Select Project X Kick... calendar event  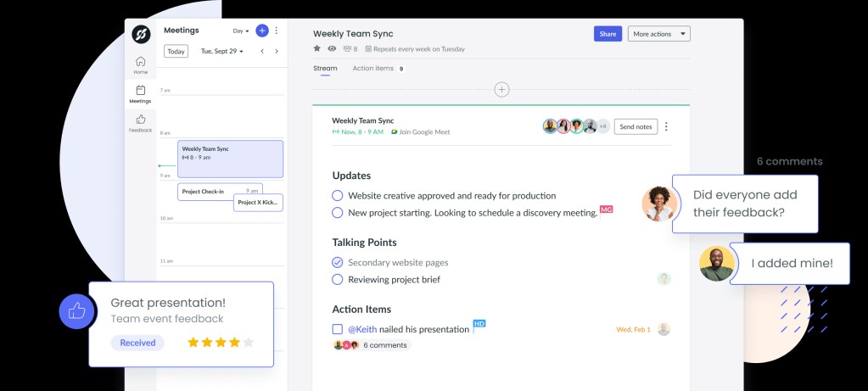click(258, 203)
